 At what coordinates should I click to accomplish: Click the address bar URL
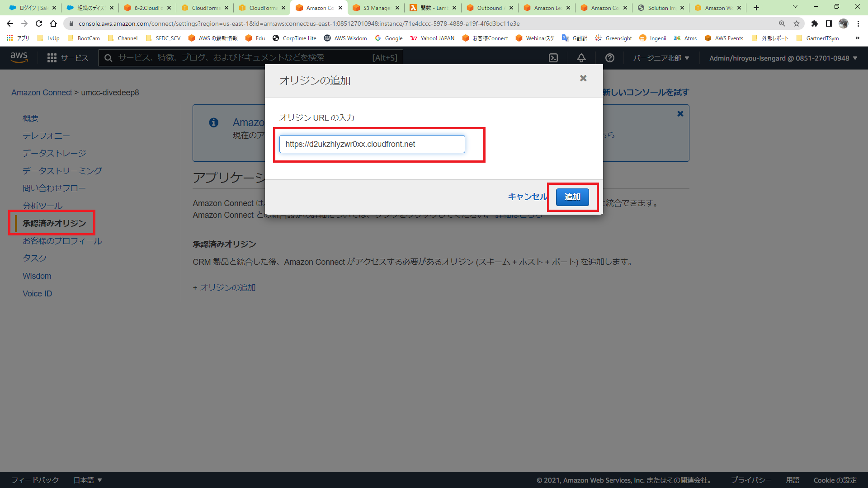[298, 23]
